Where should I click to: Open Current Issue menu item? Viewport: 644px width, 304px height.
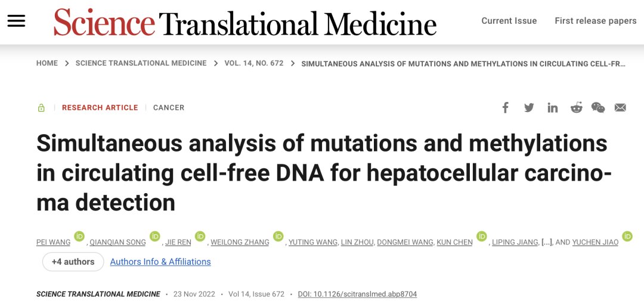point(509,21)
